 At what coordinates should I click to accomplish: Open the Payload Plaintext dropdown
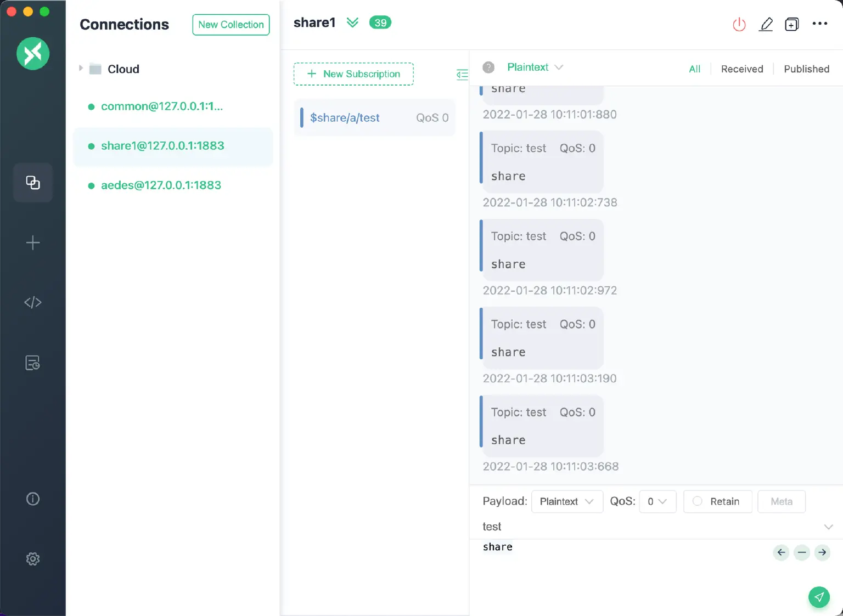point(566,501)
